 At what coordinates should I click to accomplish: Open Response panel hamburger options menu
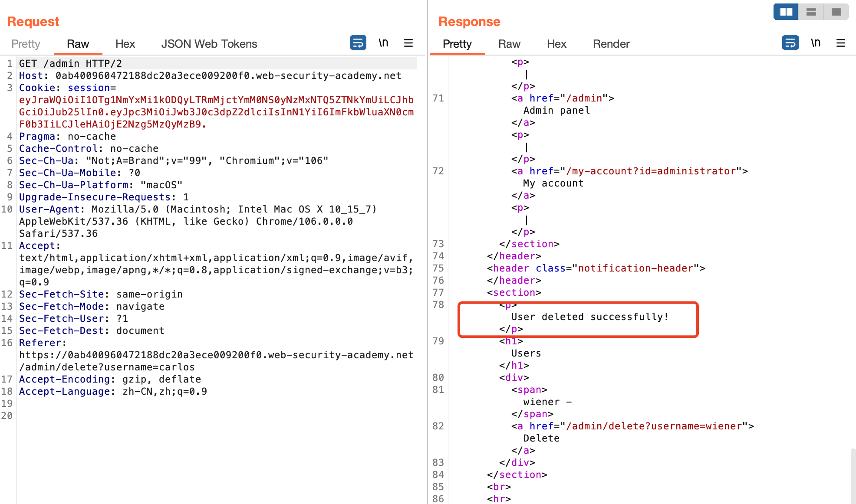coord(840,43)
